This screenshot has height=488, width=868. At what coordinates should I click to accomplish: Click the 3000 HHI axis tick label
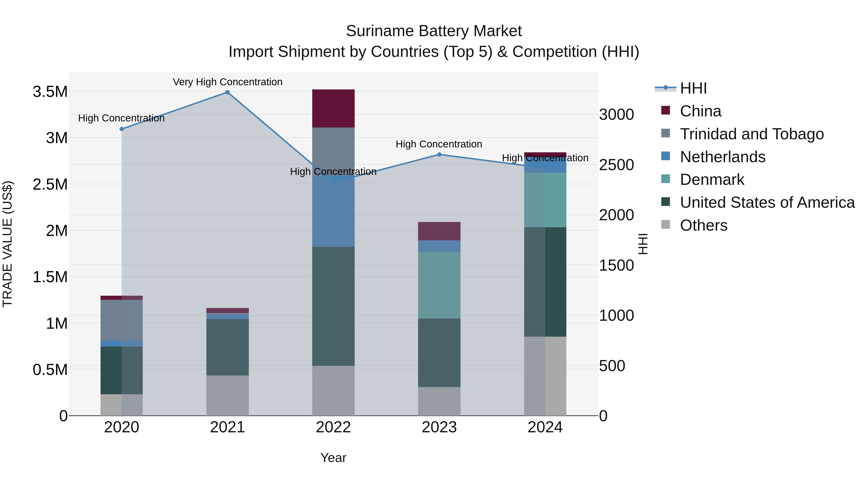tap(617, 114)
